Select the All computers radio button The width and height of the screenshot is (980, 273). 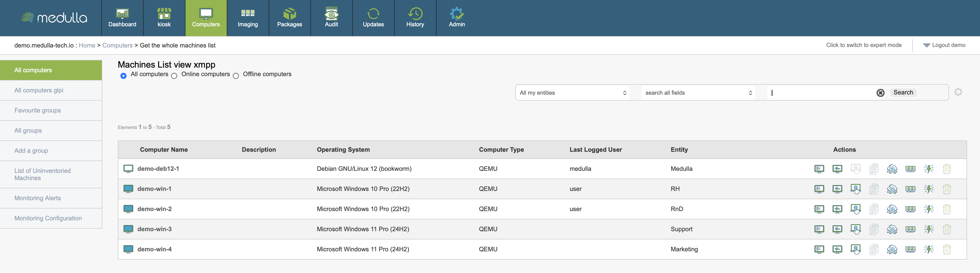(123, 76)
